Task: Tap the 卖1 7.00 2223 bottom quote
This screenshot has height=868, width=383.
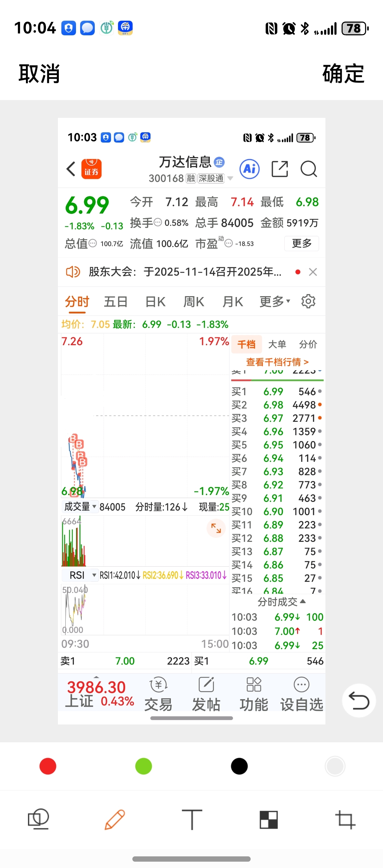Action: pos(125,661)
